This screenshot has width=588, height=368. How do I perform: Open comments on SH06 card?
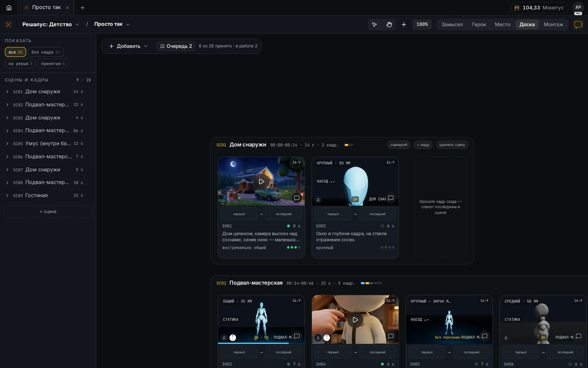tap(578, 336)
